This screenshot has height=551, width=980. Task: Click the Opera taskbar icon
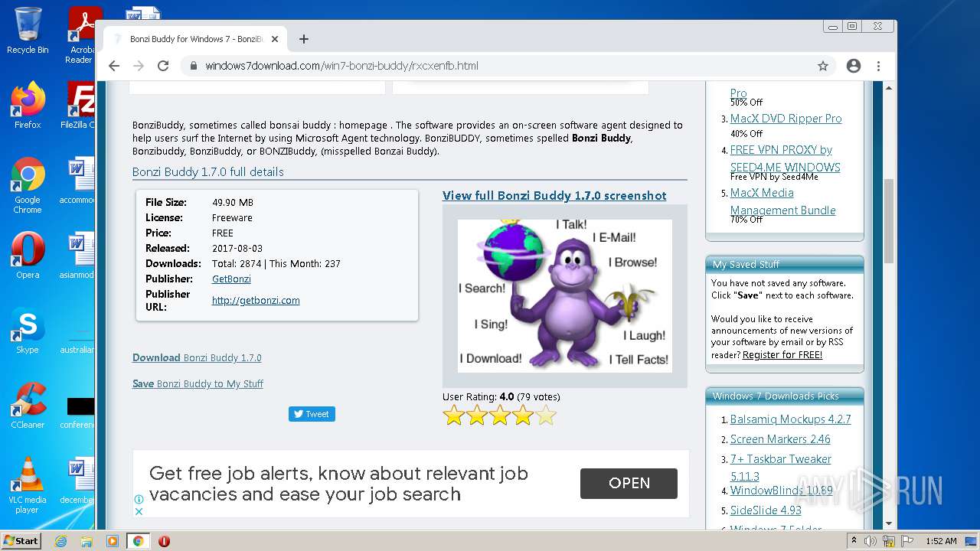point(164,541)
